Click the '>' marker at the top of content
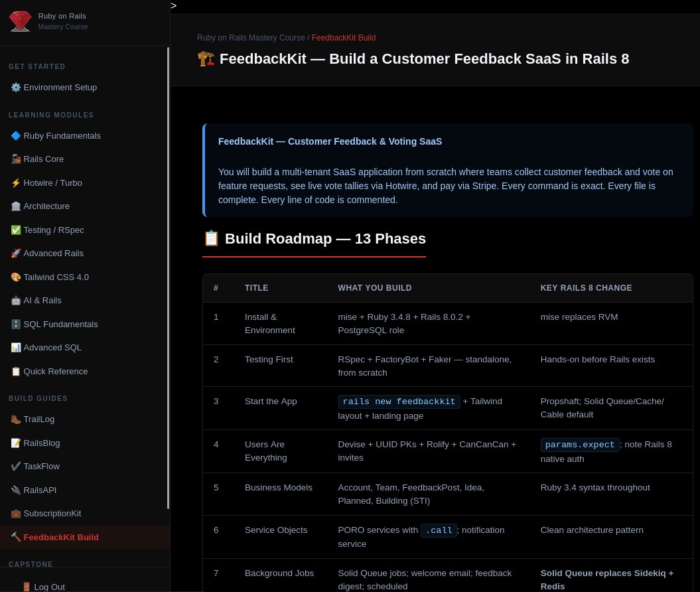 (174, 6)
